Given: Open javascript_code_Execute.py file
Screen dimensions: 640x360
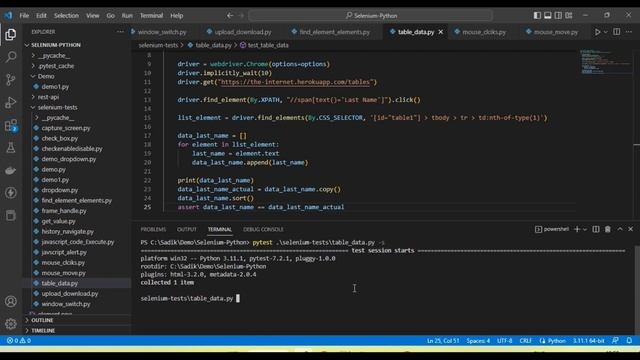Looking at the screenshot, I should pos(78,242).
